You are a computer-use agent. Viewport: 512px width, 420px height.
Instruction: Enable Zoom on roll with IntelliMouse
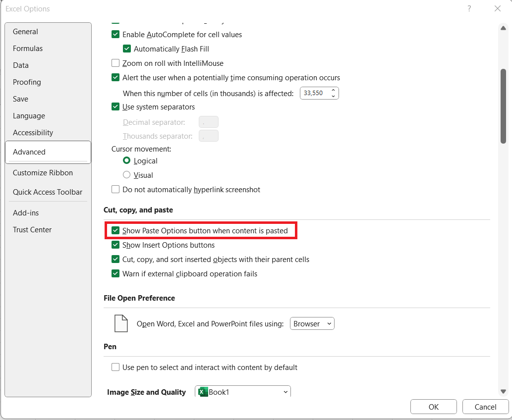click(115, 63)
